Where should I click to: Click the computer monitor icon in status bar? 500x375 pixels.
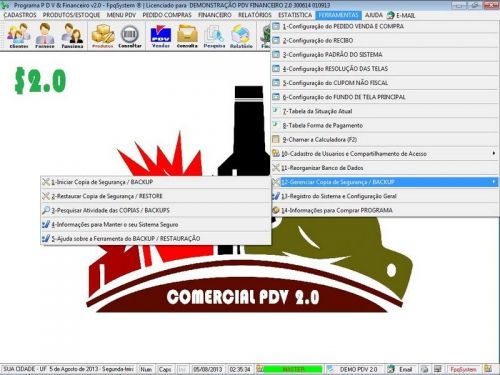pos(438,369)
